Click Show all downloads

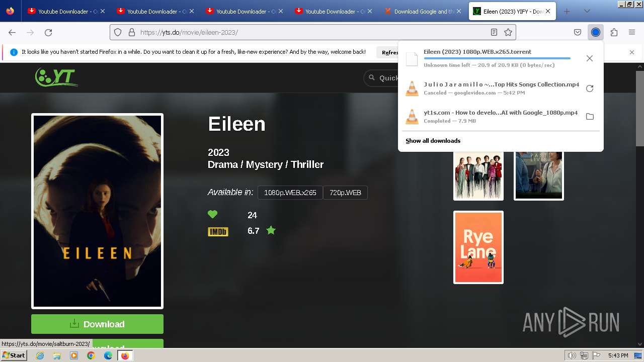[x=433, y=141]
